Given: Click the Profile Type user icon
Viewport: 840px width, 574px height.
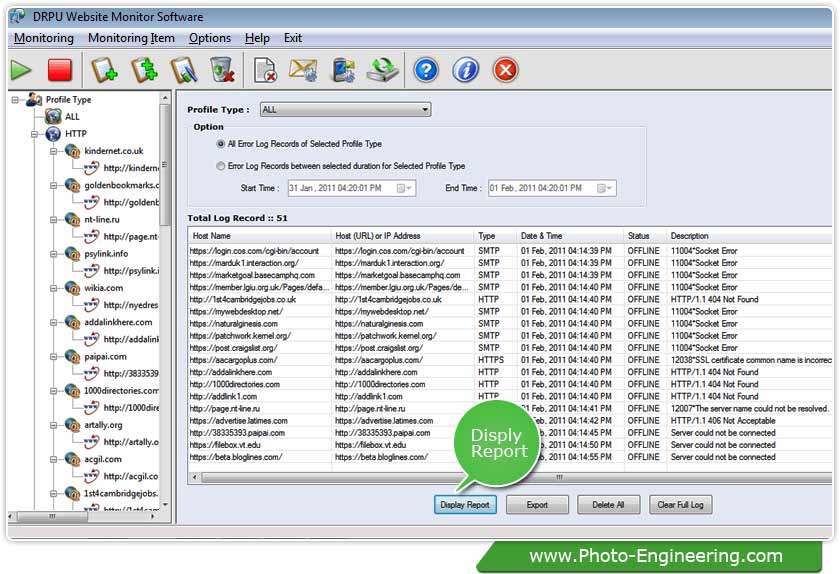Looking at the screenshot, I should coord(34,99).
